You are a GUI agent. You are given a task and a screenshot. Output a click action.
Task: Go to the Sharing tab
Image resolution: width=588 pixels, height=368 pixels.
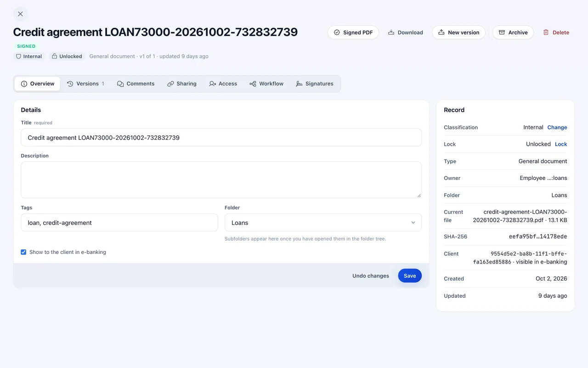click(182, 84)
